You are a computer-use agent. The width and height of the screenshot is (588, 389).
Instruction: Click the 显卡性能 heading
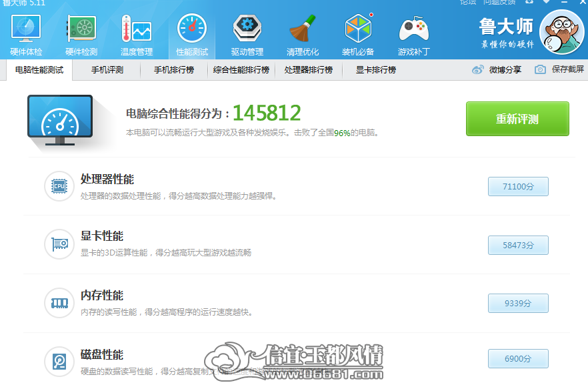point(102,236)
